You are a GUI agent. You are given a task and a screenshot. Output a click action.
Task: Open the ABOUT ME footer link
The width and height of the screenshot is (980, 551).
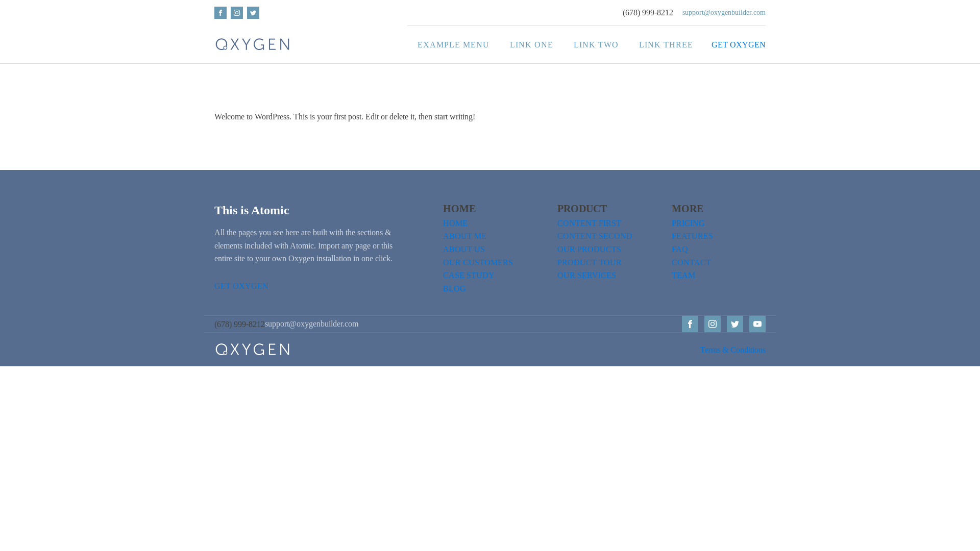pyautogui.click(x=464, y=236)
